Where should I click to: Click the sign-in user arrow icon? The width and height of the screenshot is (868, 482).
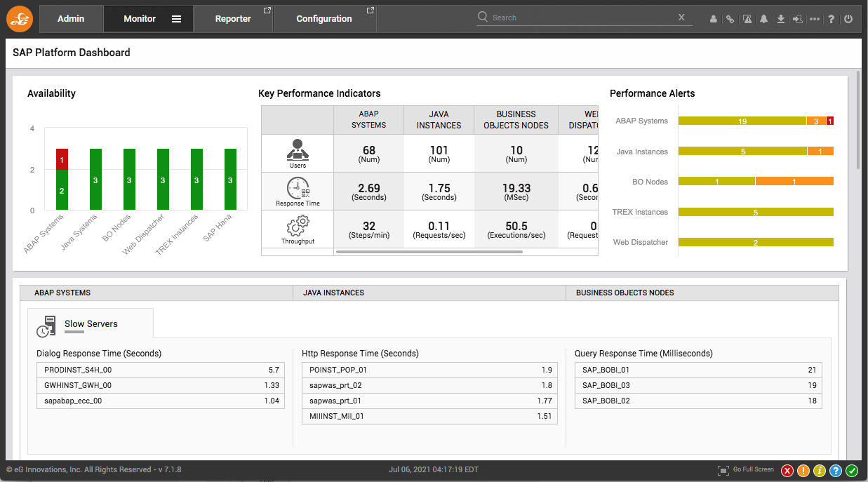pos(798,20)
